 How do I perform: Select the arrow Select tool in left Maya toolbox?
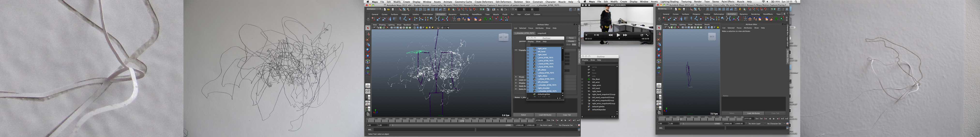click(368, 28)
